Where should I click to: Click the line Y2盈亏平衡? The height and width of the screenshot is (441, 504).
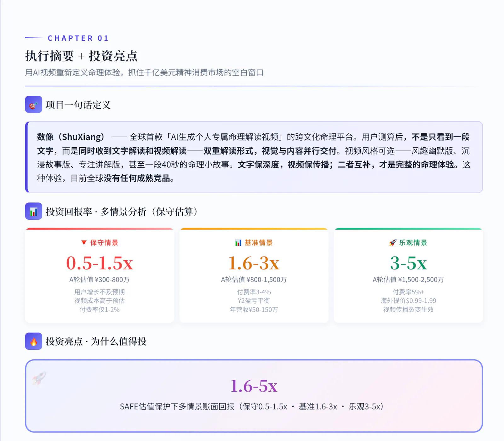254,301
